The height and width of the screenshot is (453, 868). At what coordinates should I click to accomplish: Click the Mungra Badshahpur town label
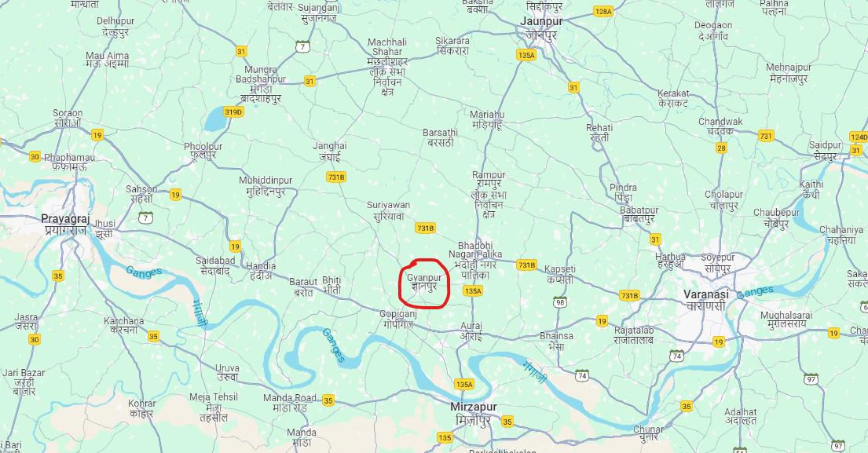(x=261, y=84)
